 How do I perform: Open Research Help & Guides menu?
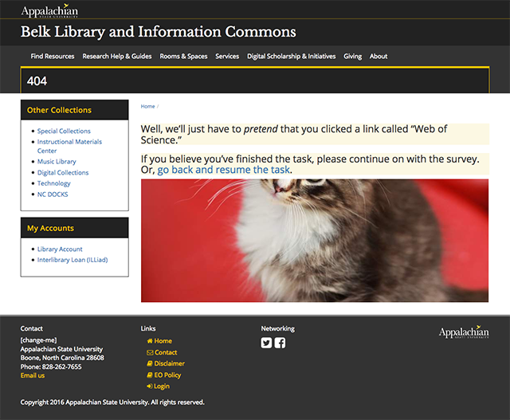click(116, 57)
